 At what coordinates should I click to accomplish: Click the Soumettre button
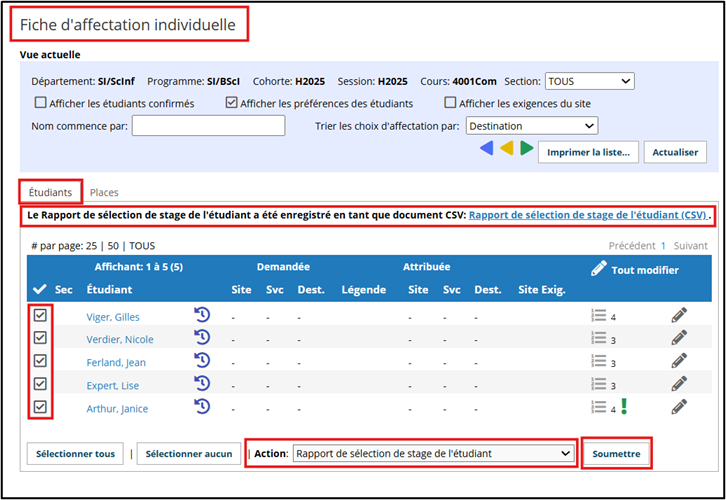coord(616,454)
